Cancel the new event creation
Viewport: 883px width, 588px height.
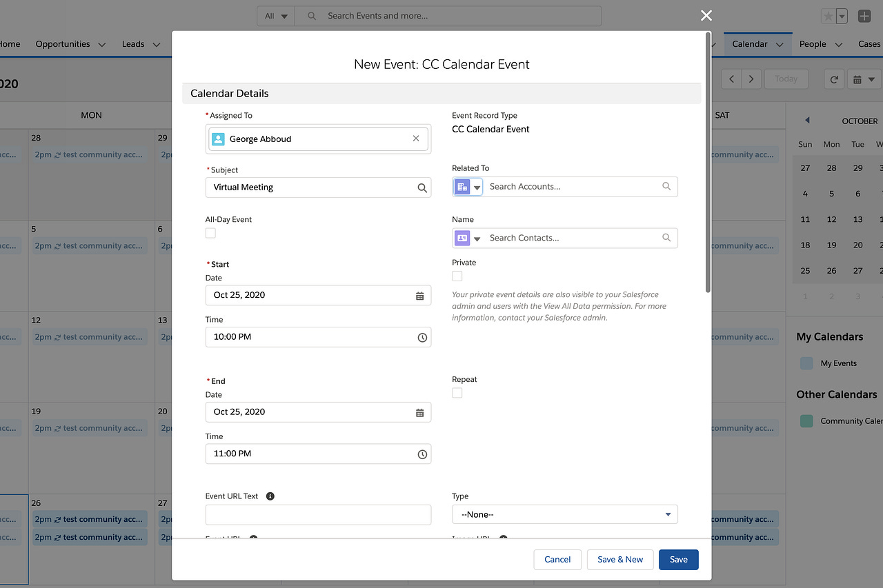click(557, 559)
